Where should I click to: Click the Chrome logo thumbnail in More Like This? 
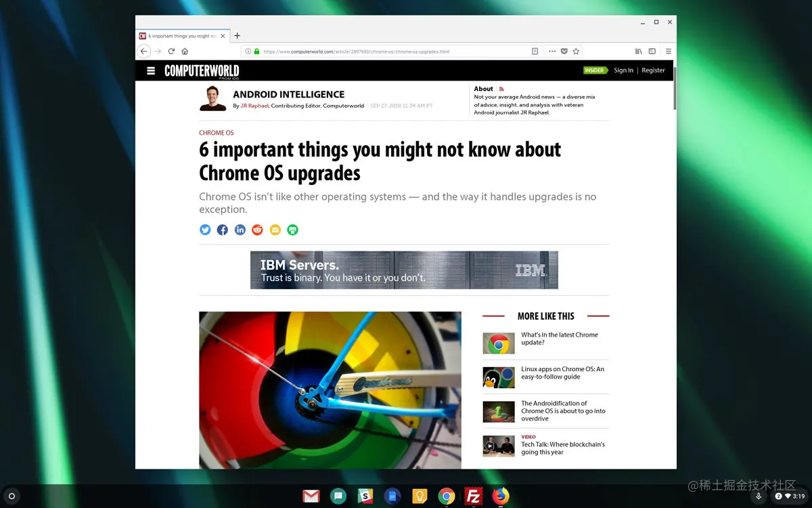[x=499, y=343]
